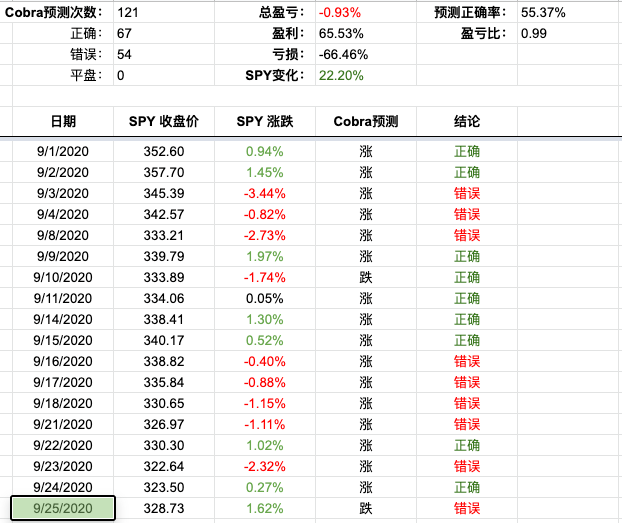Click the 跌 prediction for 9/10/2020

click(x=366, y=277)
